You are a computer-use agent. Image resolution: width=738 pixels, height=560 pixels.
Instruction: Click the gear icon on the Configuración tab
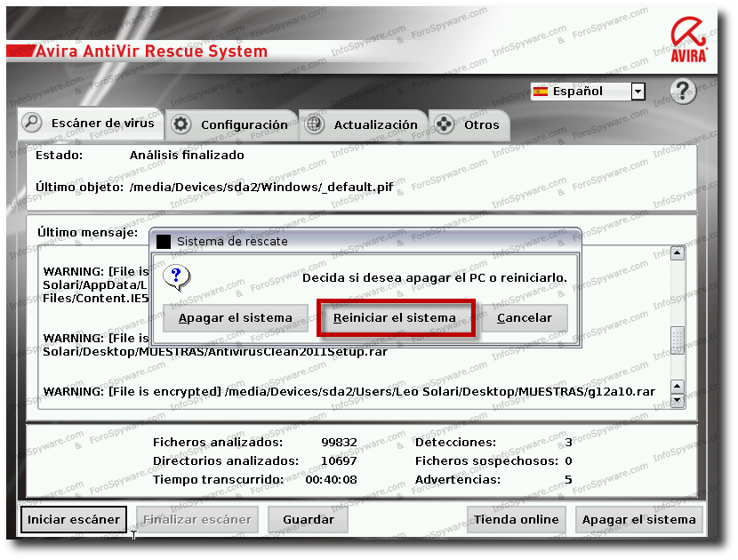pyautogui.click(x=180, y=124)
